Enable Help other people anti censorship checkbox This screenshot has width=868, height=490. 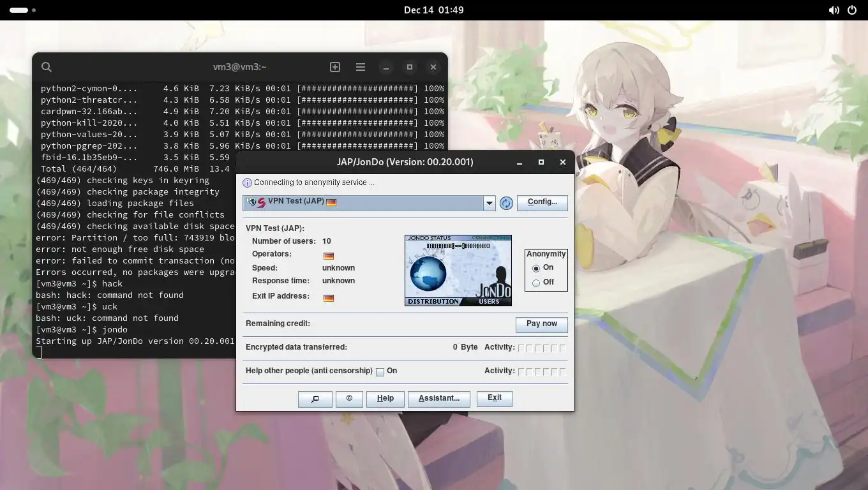tap(380, 372)
